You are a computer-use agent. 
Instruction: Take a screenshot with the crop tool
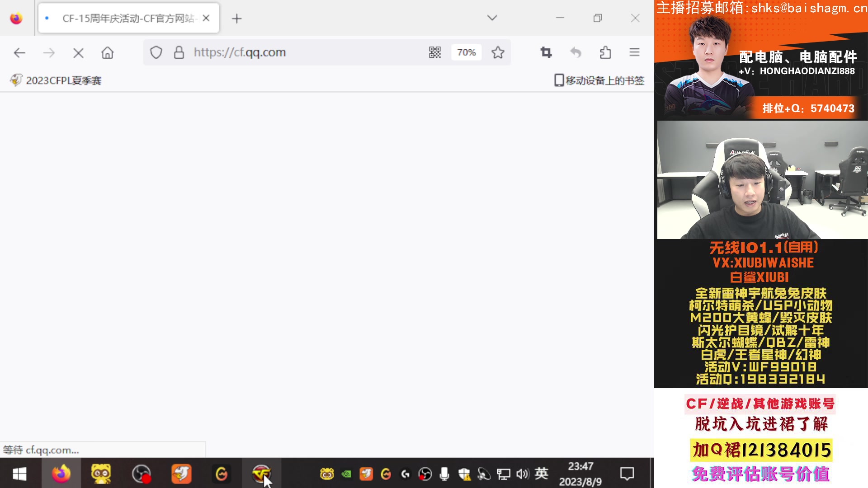[546, 53]
